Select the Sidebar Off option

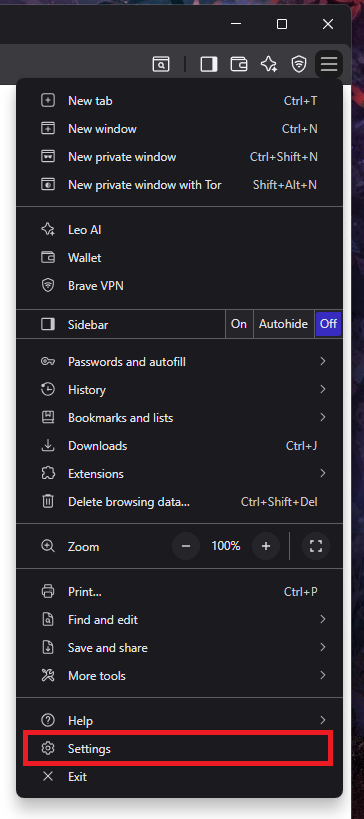coord(328,324)
